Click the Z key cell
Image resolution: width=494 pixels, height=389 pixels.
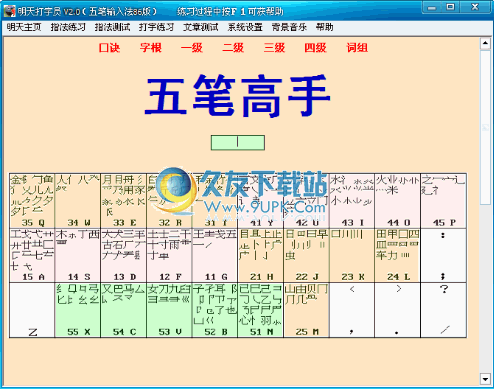32,310
